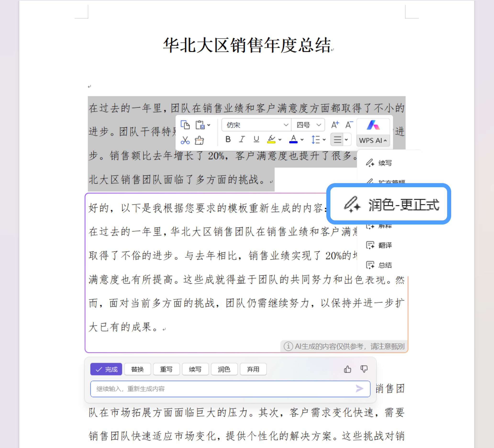Viewport: 494px width, 448px height.
Task: Click the document title 华北大区销售年度总结
Action: pos(247,45)
